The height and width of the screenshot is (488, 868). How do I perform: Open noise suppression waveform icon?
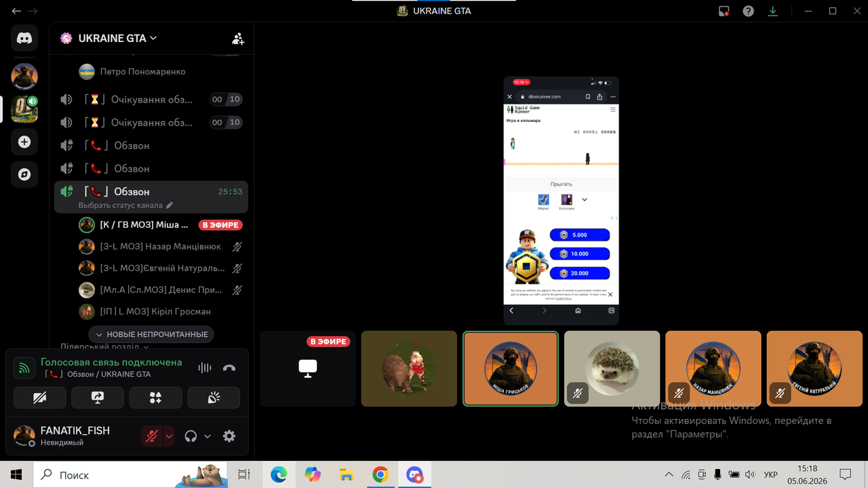point(204,368)
